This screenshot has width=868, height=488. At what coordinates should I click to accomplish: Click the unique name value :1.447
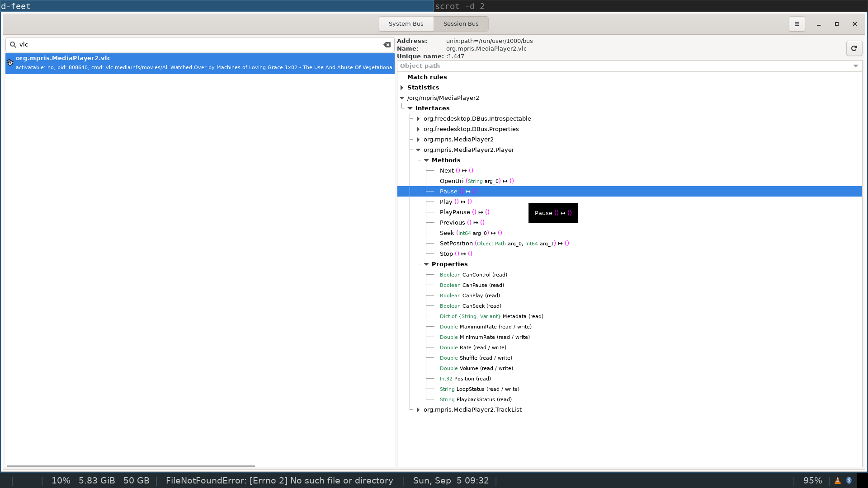coord(455,56)
